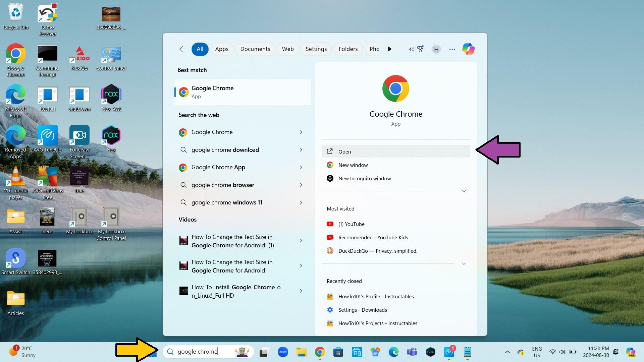This screenshot has width=644, height=362.
Task: Expand google chrome browser suggestion chevron
Action: (x=301, y=185)
